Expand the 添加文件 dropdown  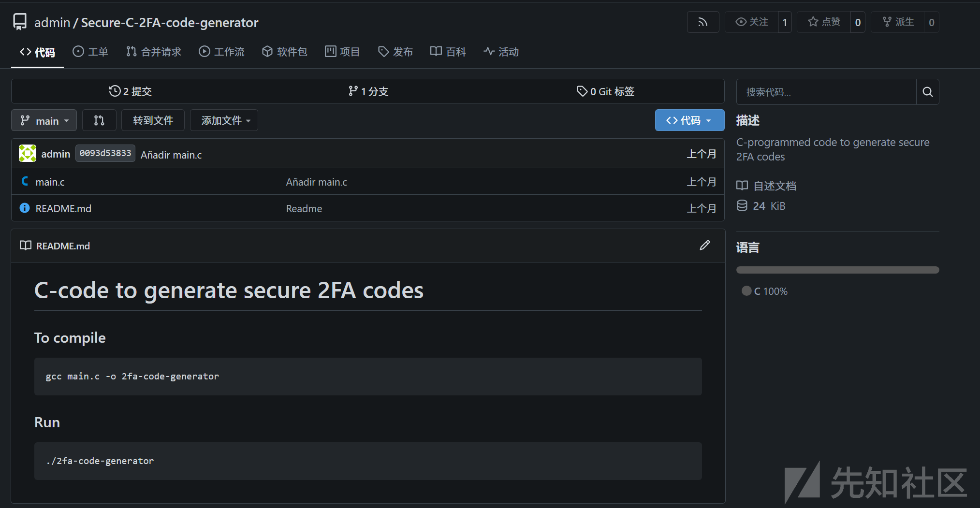tap(224, 120)
